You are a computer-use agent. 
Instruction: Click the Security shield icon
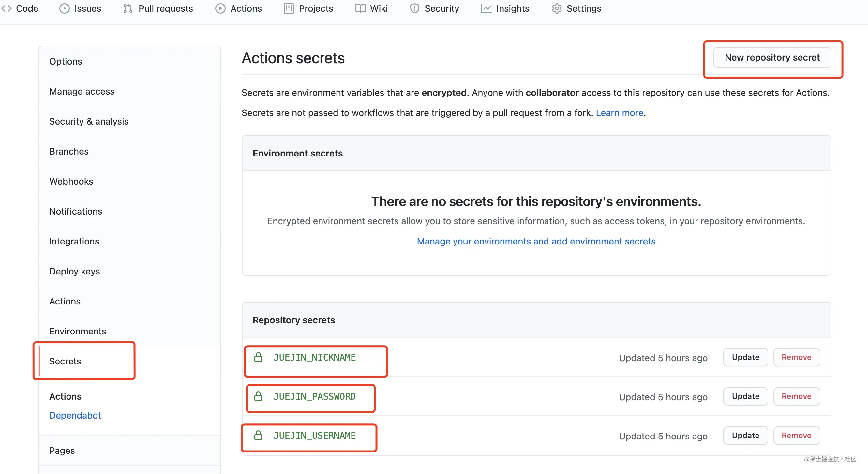coord(414,8)
